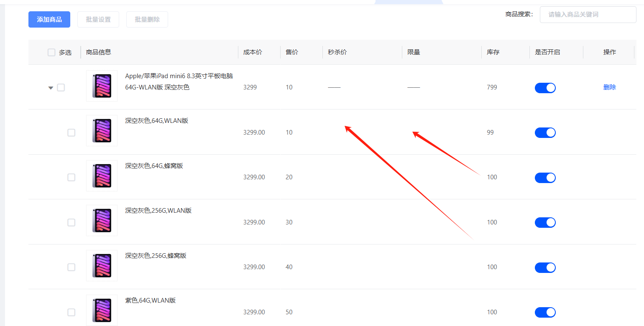
Task: Click sale price 50 of 紫色,64G,WLAN版 row
Action: point(289,312)
